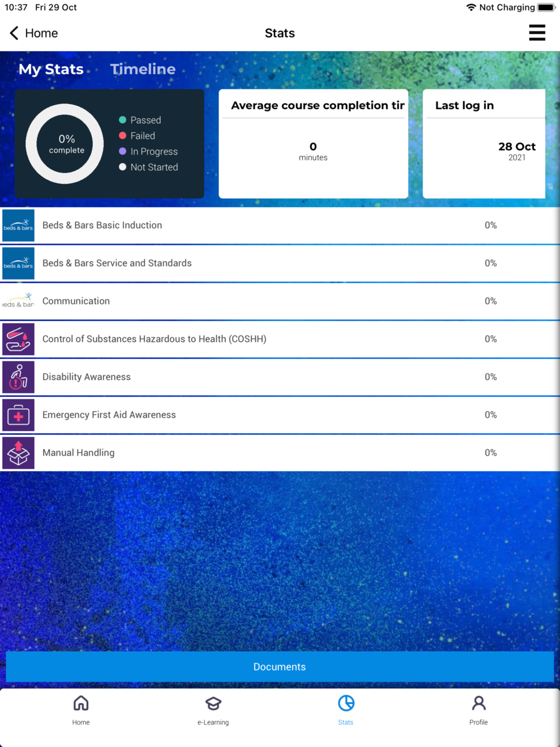Click the white Not Started legend dot
Screen dimensions: 560x747
122,167
